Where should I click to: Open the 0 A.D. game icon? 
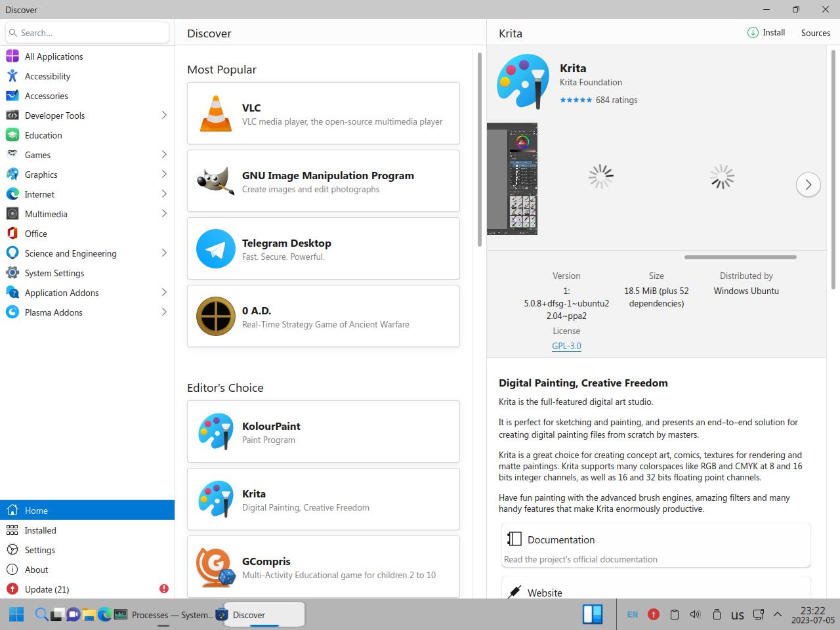(x=215, y=316)
